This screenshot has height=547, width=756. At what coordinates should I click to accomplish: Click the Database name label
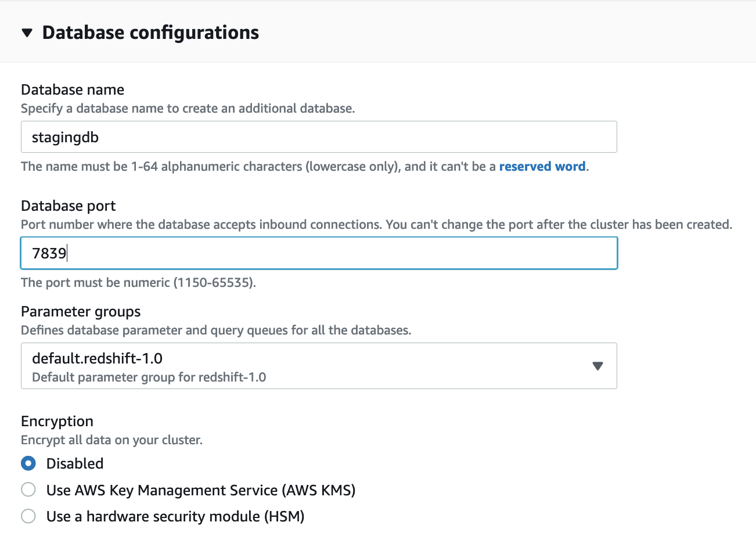click(73, 90)
